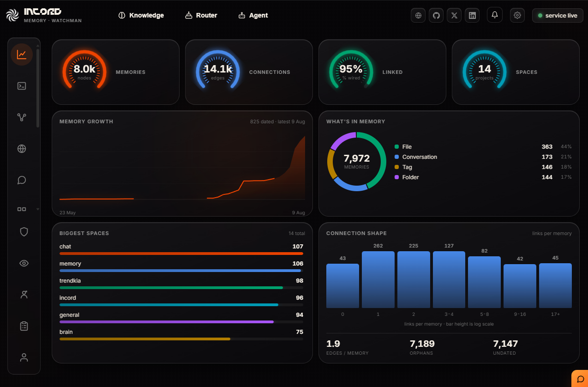
Task: Click the Connections 14.1k gauge
Action: pyautogui.click(x=218, y=70)
